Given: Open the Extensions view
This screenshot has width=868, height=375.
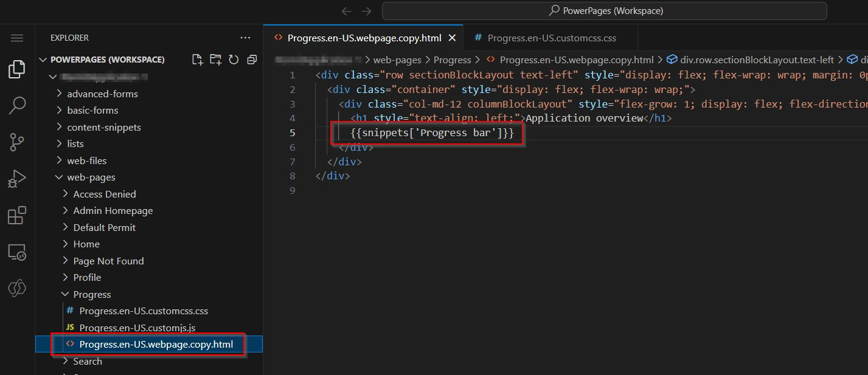Looking at the screenshot, I should 17,215.
